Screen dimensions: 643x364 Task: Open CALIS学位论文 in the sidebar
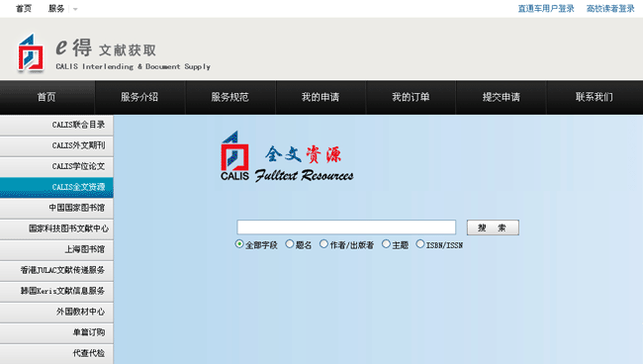pos(56,166)
